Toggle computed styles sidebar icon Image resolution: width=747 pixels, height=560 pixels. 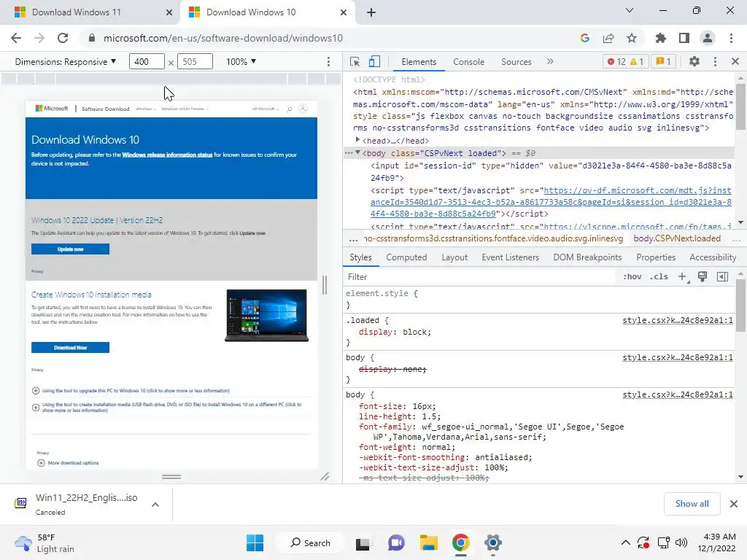(x=722, y=276)
